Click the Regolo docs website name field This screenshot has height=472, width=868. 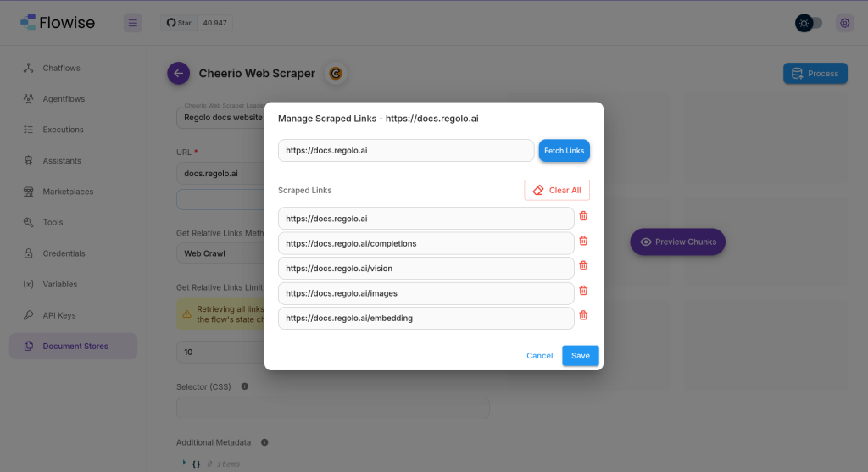click(x=221, y=117)
